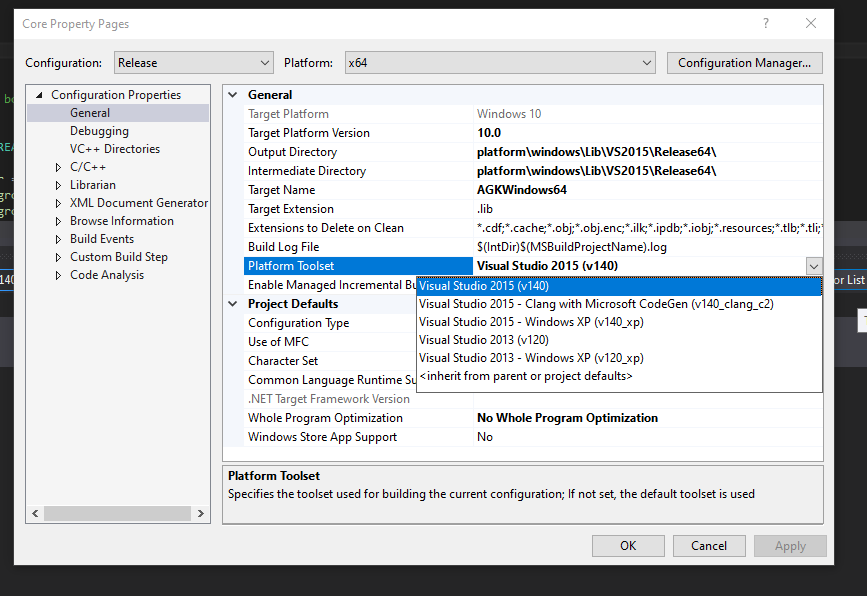Close the Core Property Pages dialog
The height and width of the screenshot is (596, 867).
pyautogui.click(x=811, y=23)
